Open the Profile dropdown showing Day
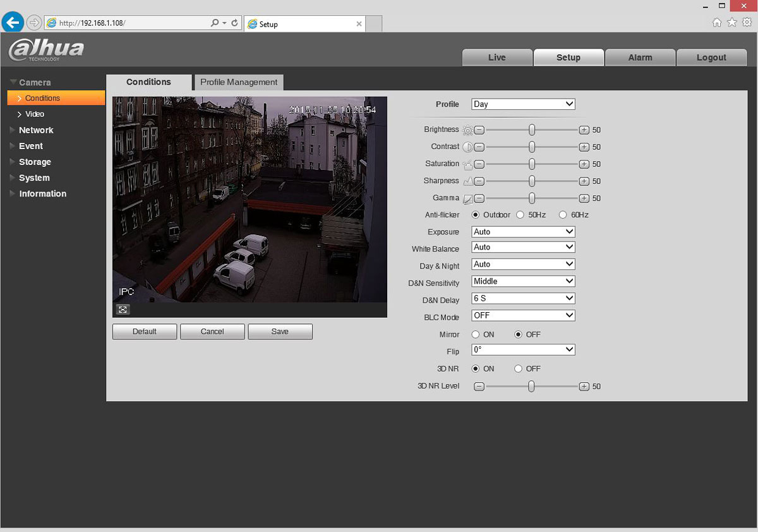This screenshot has width=758, height=532. pos(523,104)
